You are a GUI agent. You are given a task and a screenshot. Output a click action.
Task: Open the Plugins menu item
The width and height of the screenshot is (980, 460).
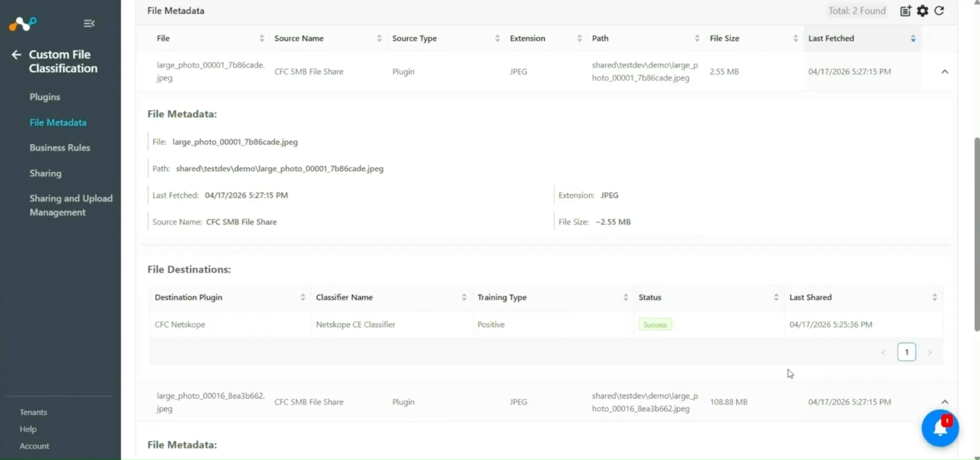tap(45, 97)
